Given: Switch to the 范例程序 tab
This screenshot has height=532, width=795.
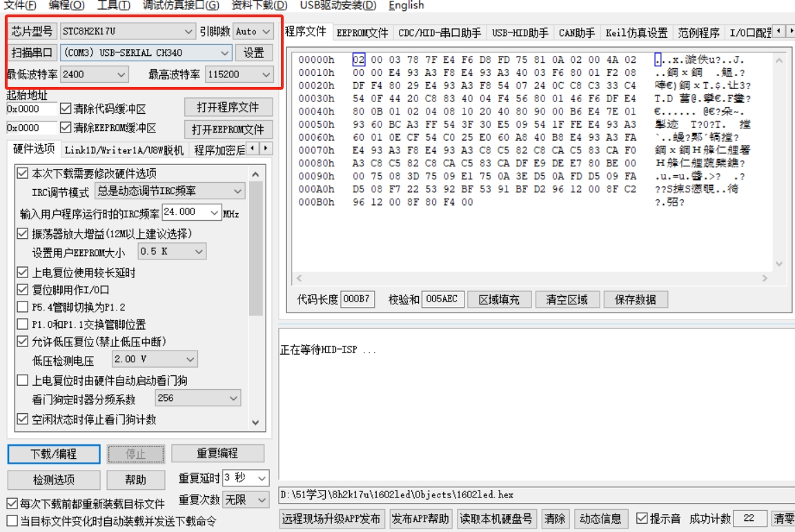Looking at the screenshot, I should point(698,33).
